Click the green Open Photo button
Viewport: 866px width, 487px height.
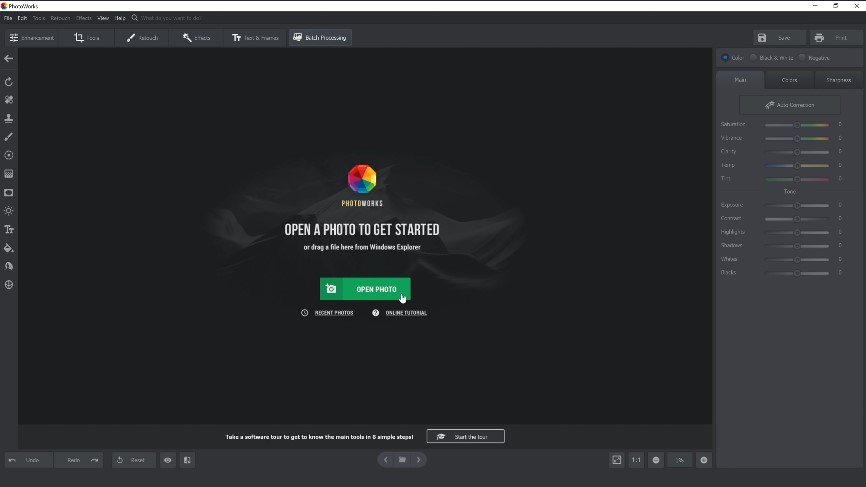(x=365, y=289)
